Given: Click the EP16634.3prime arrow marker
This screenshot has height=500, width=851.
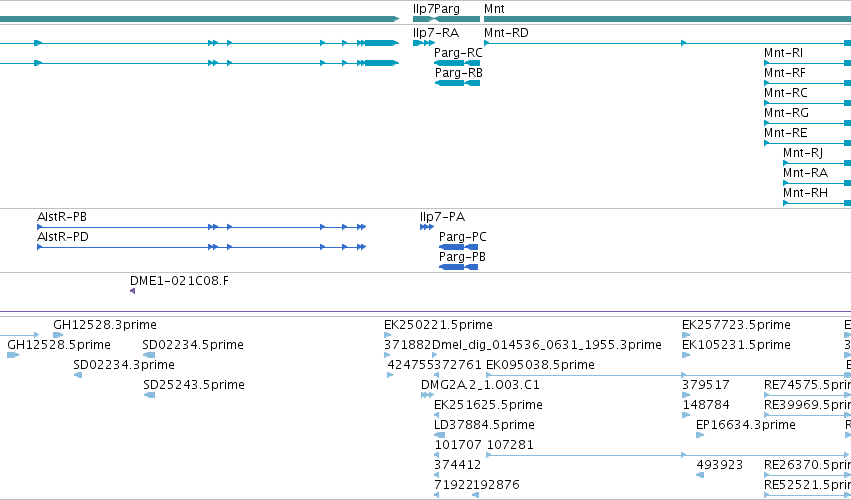Looking at the screenshot, I should coord(700,435).
